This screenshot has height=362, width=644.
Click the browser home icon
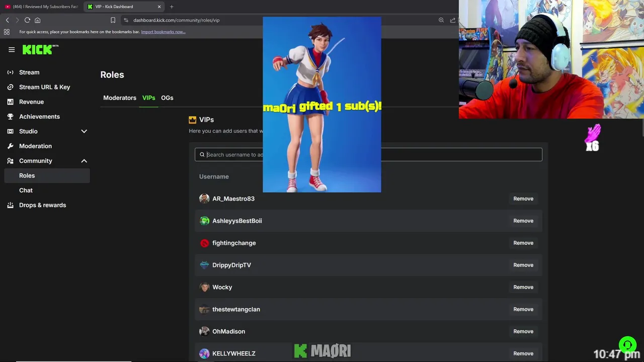[x=37, y=20]
